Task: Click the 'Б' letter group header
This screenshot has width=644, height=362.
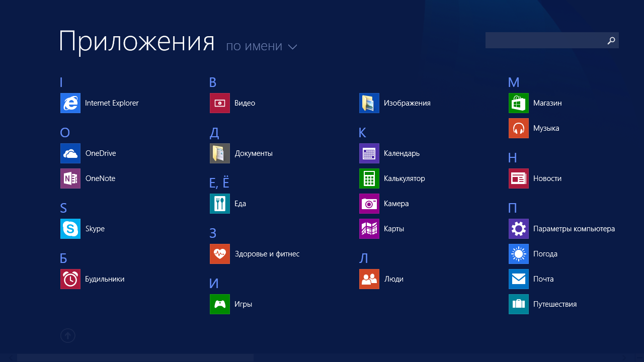Action: [x=63, y=258]
